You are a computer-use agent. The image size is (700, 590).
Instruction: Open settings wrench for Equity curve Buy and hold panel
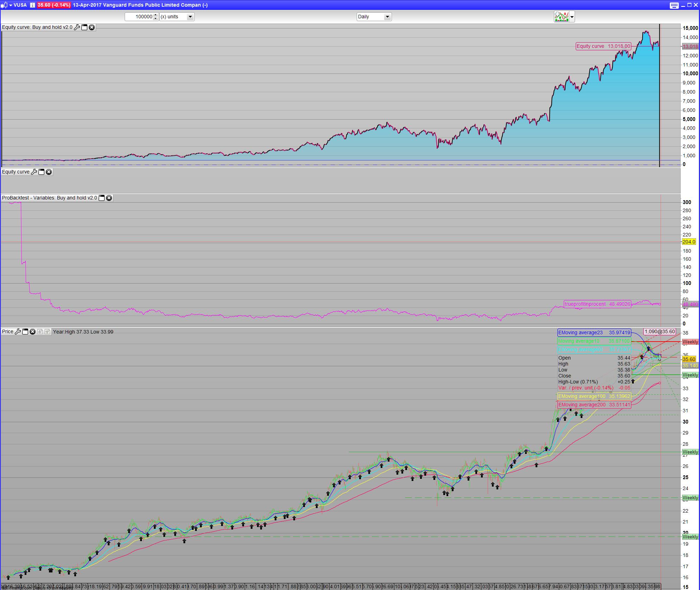(x=77, y=27)
